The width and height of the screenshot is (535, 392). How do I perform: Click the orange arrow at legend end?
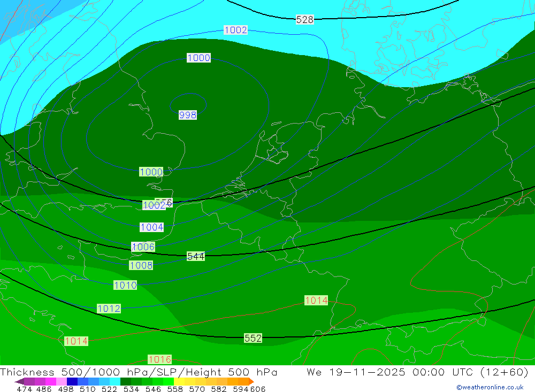coord(251,382)
